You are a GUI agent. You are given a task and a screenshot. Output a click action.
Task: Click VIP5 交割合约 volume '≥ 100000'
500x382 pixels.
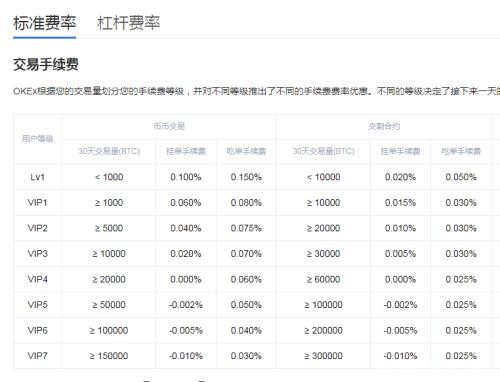coord(323,305)
